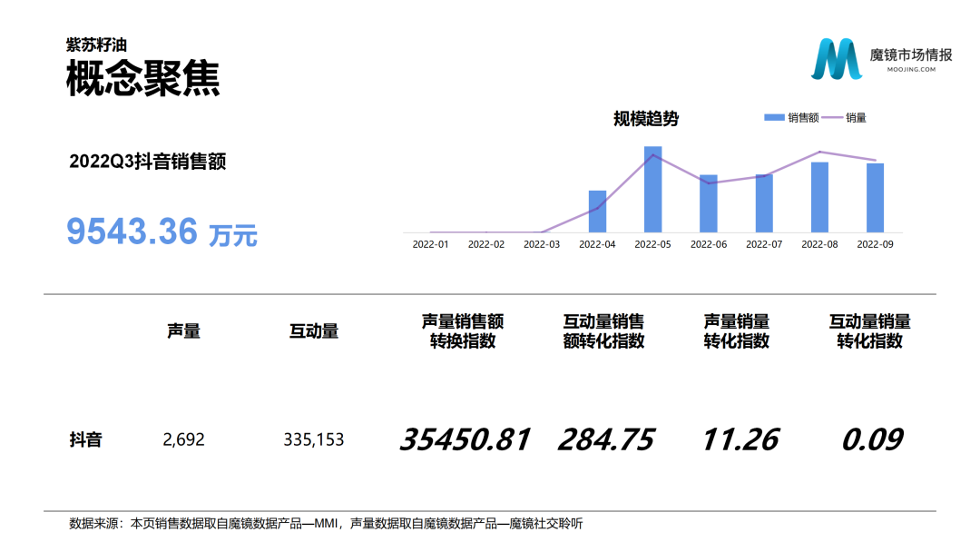The height and width of the screenshot is (552, 980).
Task: Select the 11.26 index value
Action: click(740, 439)
